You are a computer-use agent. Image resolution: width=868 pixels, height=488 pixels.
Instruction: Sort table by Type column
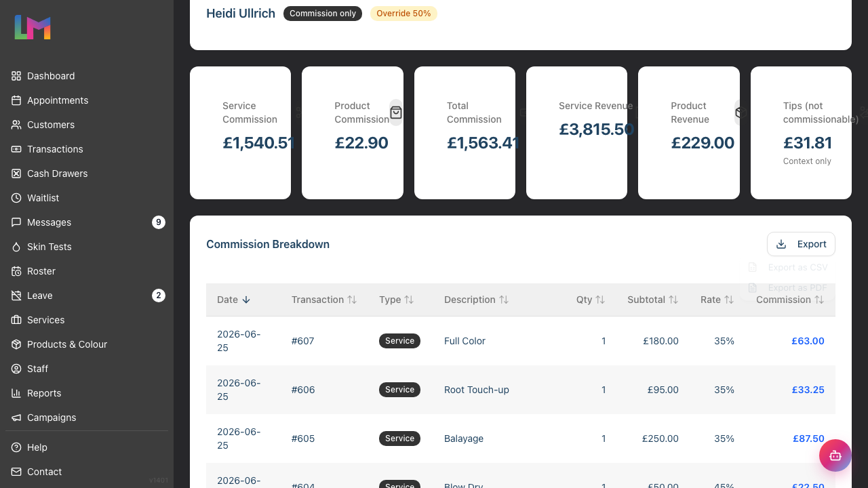tap(396, 300)
